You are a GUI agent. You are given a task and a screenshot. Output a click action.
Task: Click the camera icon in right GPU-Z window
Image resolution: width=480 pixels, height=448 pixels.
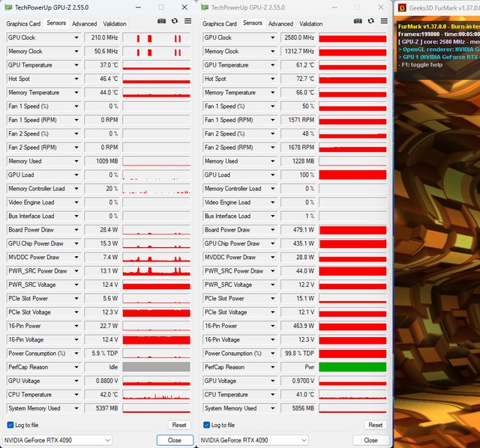pyautogui.click(x=358, y=22)
